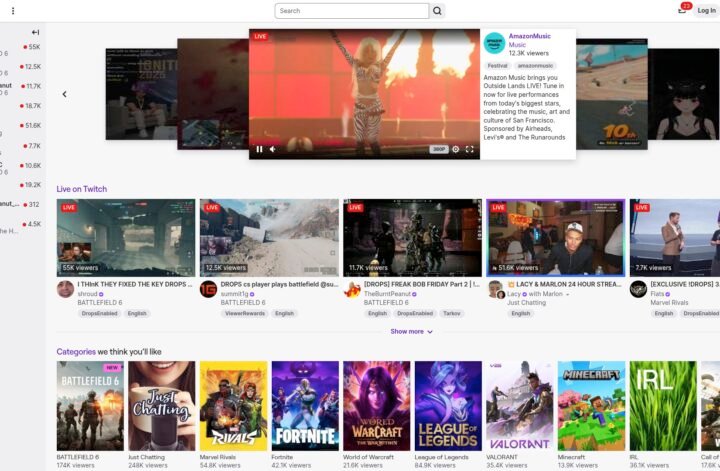The height and width of the screenshot is (471, 720).
Task: Expand more live streams with Show more
Action: pos(411,331)
